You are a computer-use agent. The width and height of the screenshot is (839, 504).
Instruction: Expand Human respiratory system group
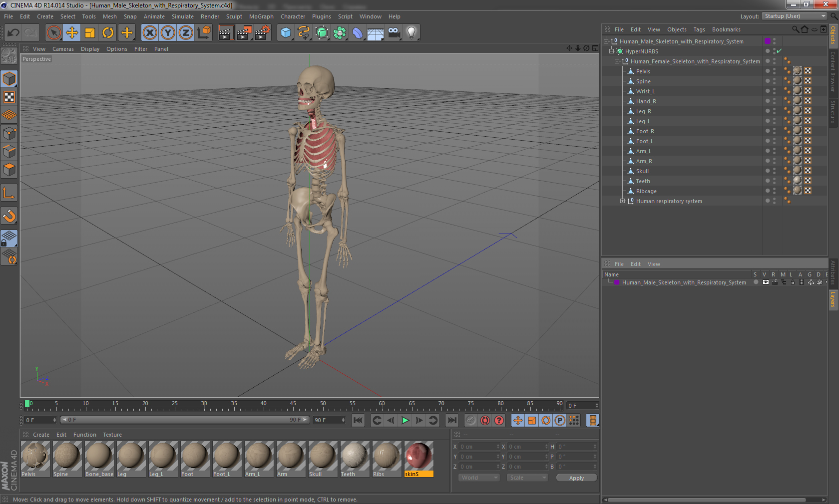click(623, 201)
